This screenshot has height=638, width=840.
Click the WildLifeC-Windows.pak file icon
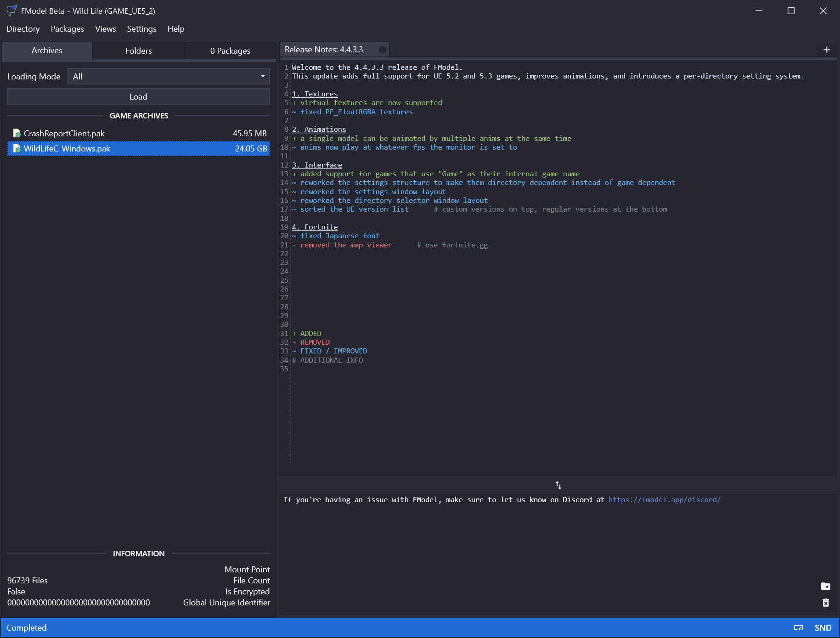pos(17,149)
